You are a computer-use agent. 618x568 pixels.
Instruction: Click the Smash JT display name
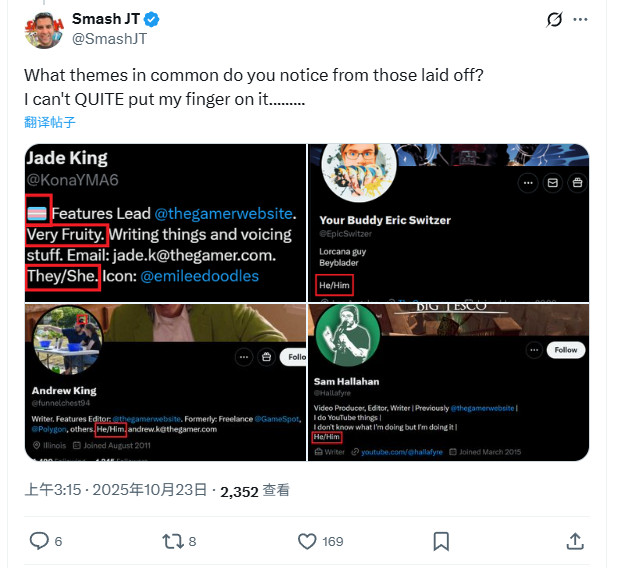107,20
